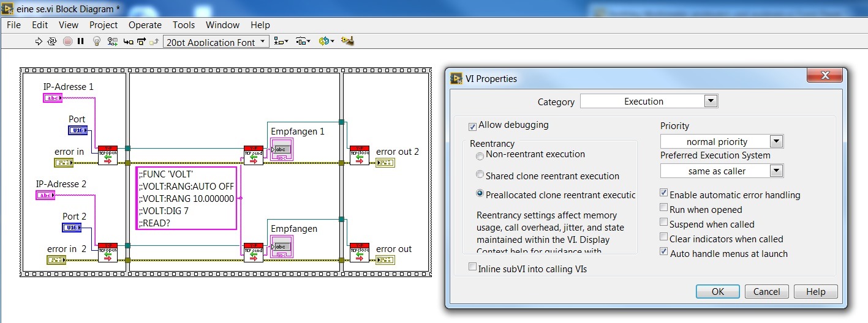Select the IP-Adresse 1 string control terminal
868x323 pixels.
tap(53, 98)
